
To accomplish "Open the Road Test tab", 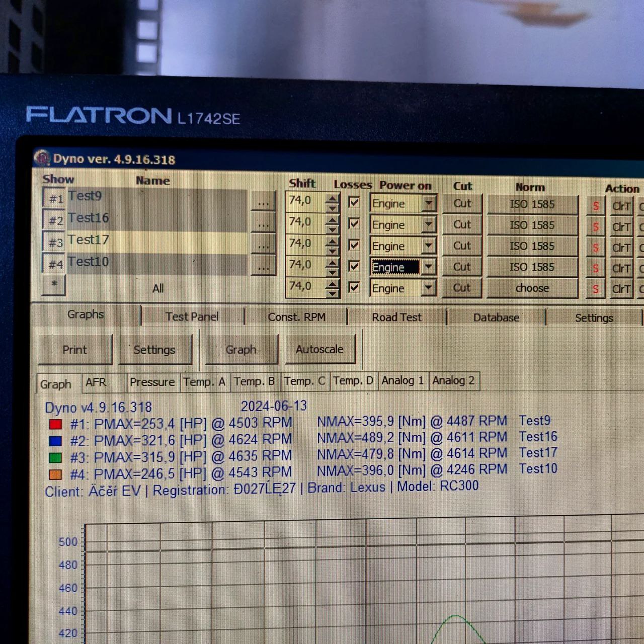I will point(396,317).
